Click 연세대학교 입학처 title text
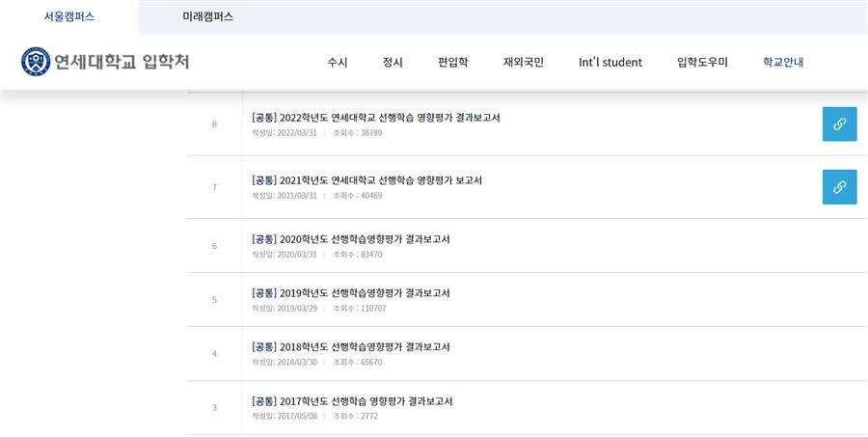868x437 pixels. coord(122,62)
